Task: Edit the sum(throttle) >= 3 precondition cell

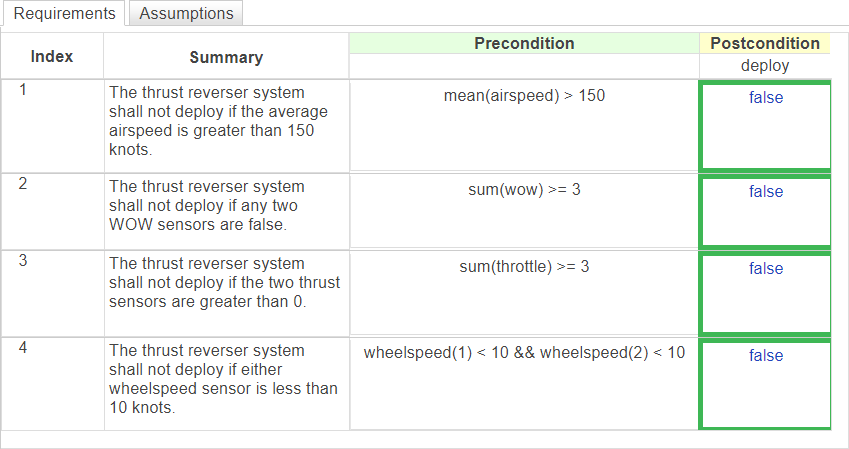Action: tap(524, 293)
